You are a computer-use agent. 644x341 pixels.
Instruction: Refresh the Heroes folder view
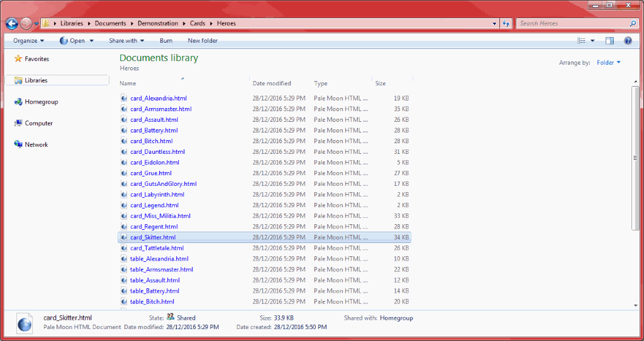click(x=506, y=24)
